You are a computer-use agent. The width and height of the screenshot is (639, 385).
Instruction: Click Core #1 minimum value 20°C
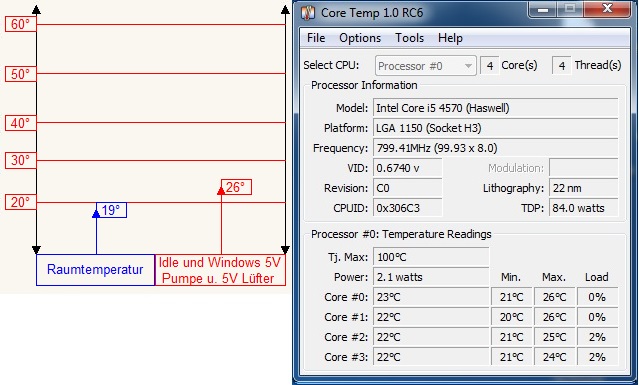(x=511, y=317)
